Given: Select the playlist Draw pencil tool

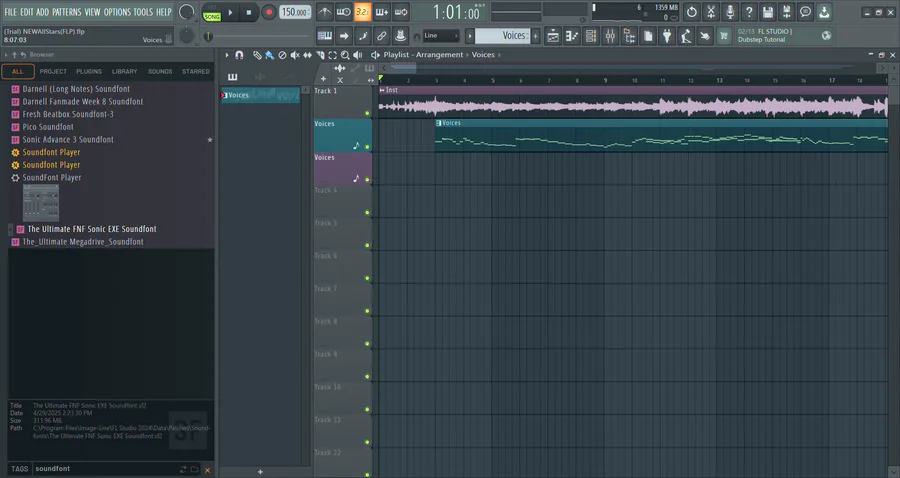Looking at the screenshot, I should (x=257, y=55).
